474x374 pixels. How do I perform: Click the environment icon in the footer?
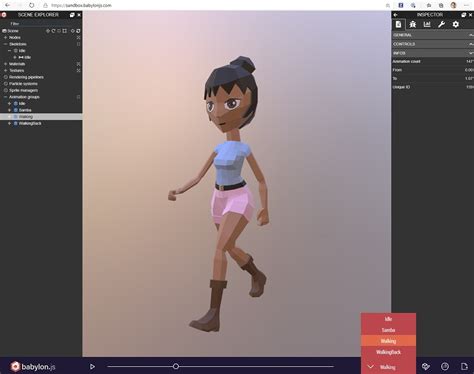[426, 367]
